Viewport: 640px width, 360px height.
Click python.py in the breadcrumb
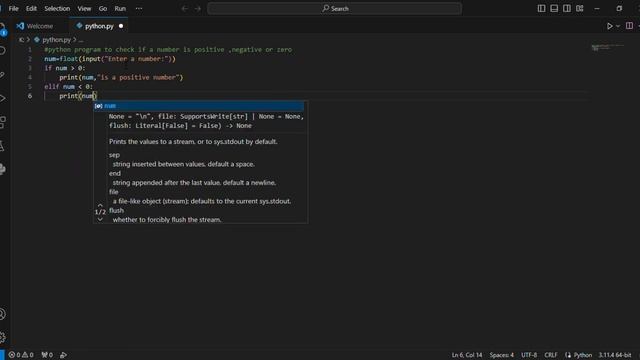57,40
